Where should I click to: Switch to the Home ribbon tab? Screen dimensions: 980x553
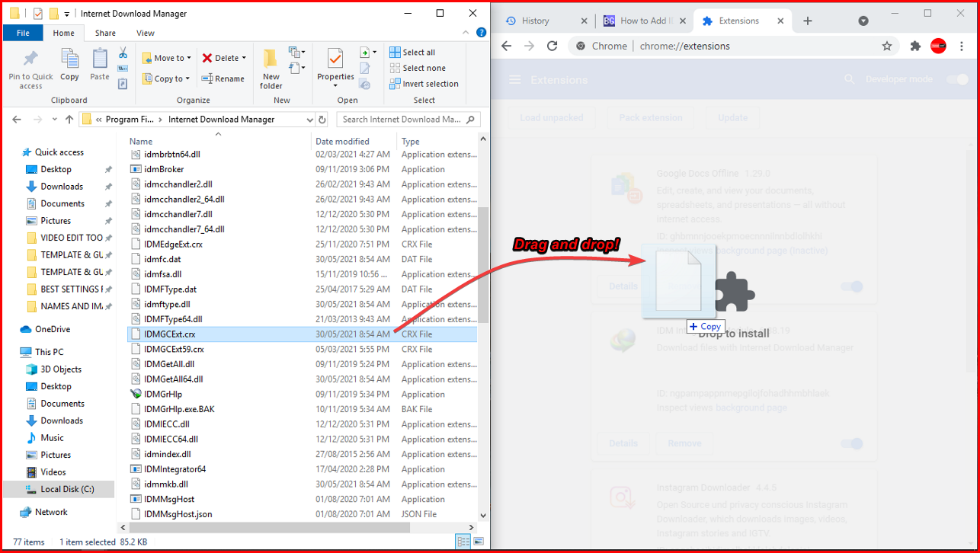click(64, 33)
